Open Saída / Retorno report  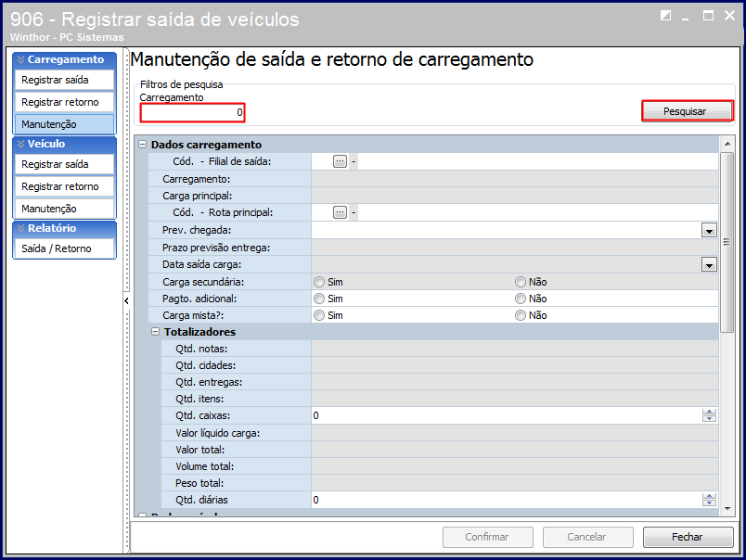click(64, 248)
